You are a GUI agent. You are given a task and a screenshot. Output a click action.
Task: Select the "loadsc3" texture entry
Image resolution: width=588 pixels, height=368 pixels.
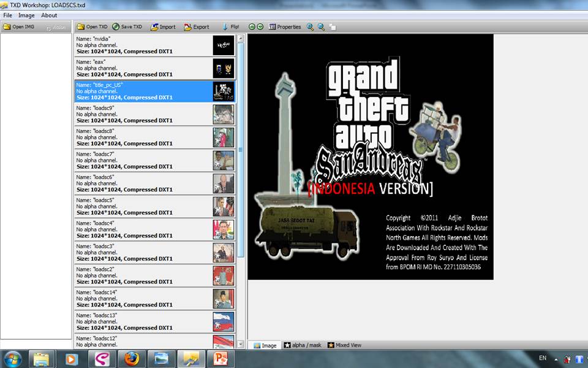(155, 253)
